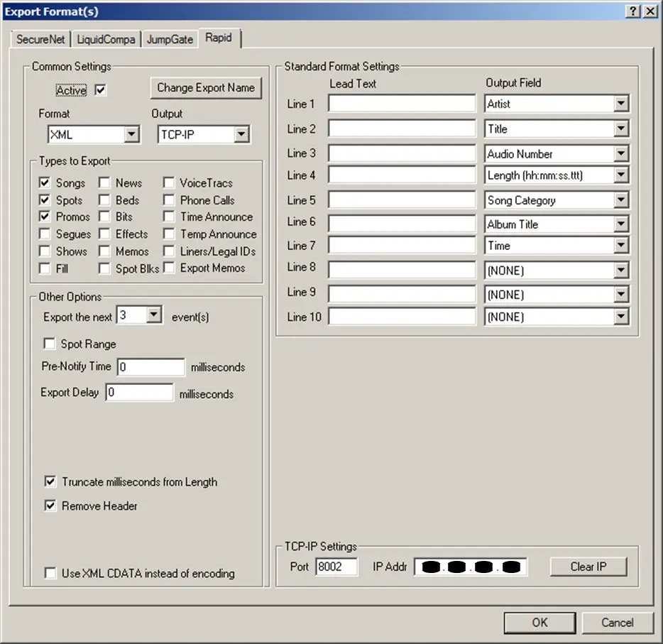Switch to the SecureNet tab
This screenshot has height=644, width=663.
click(x=40, y=39)
